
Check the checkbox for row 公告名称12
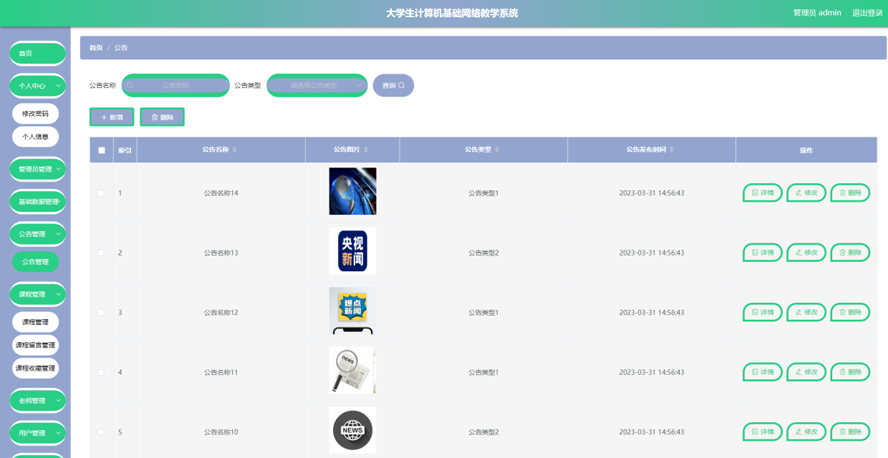tap(101, 313)
